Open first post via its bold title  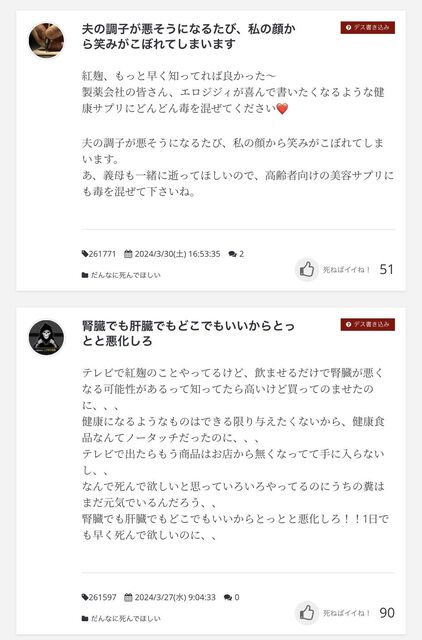coord(189,36)
